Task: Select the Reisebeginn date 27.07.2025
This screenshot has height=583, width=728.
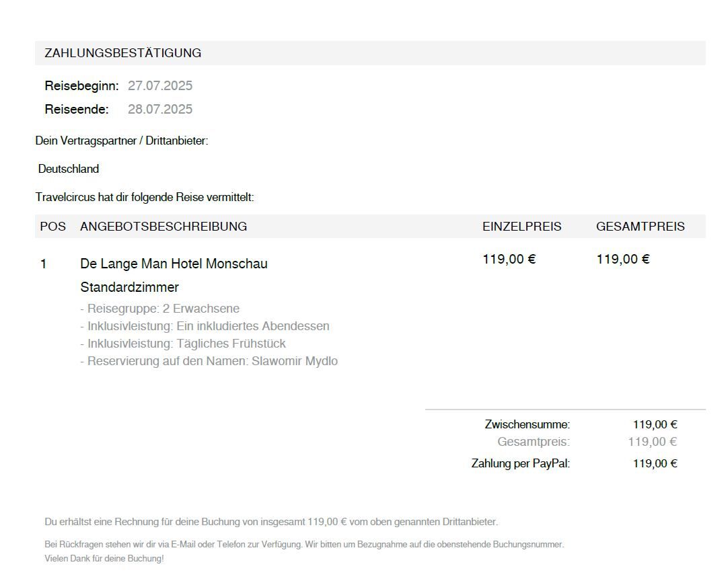Action: 159,86
